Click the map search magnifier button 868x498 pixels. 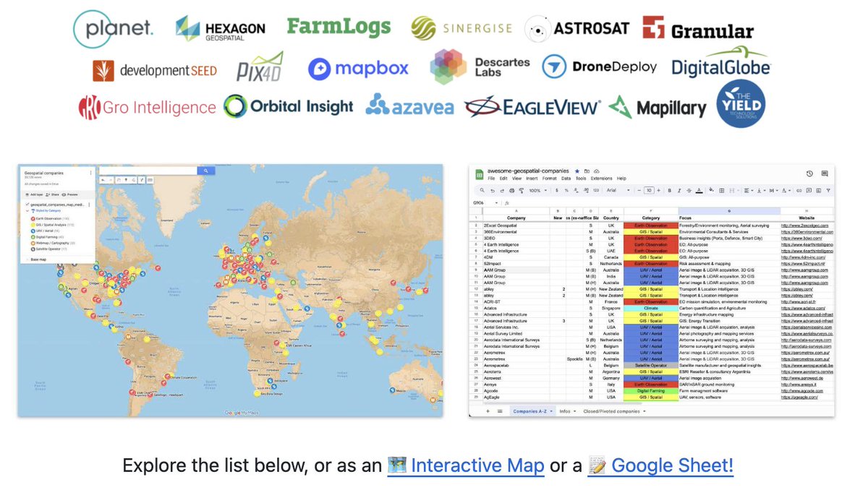pos(206,171)
